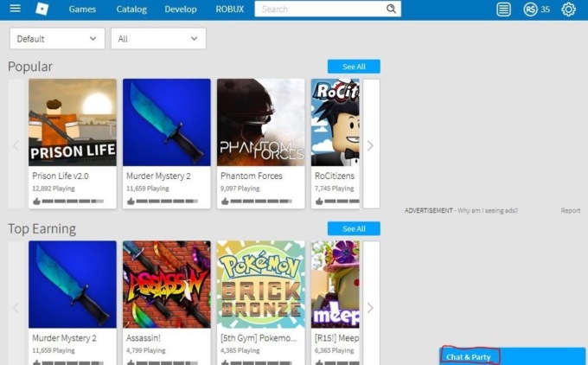Image resolution: width=588 pixels, height=365 pixels.
Task: Click the 'Phantom Forces' title
Action: click(x=252, y=176)
